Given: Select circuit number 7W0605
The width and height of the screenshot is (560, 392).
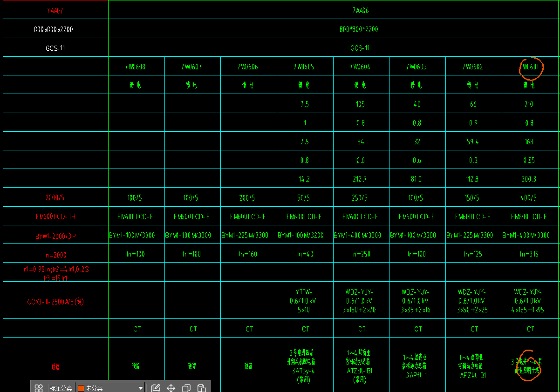Looking at the screenshot, I should (x=304, y=67).
